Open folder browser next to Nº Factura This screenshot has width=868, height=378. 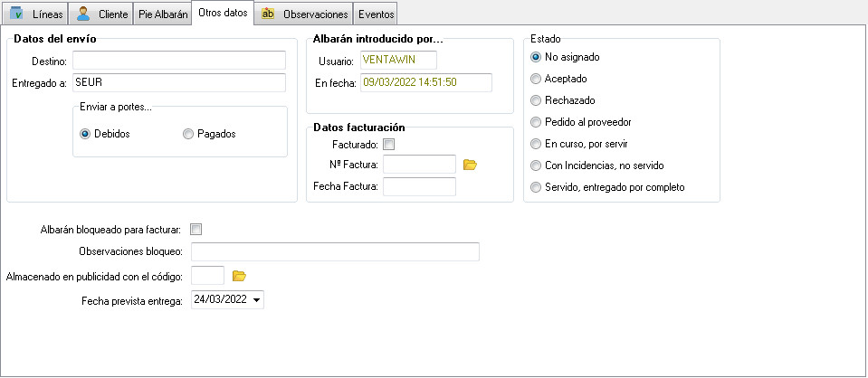[469, 165]
